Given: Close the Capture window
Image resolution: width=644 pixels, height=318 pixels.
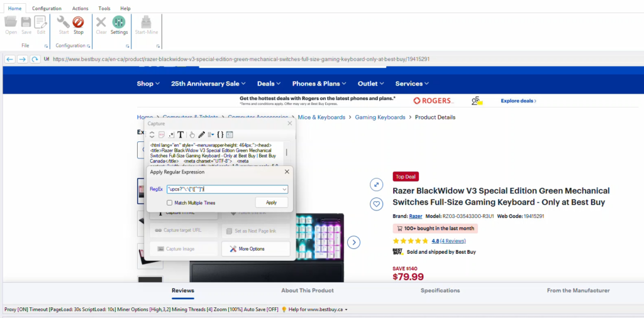Looking at the screenshot, I should pyautogui.click(x=289, y=123).
